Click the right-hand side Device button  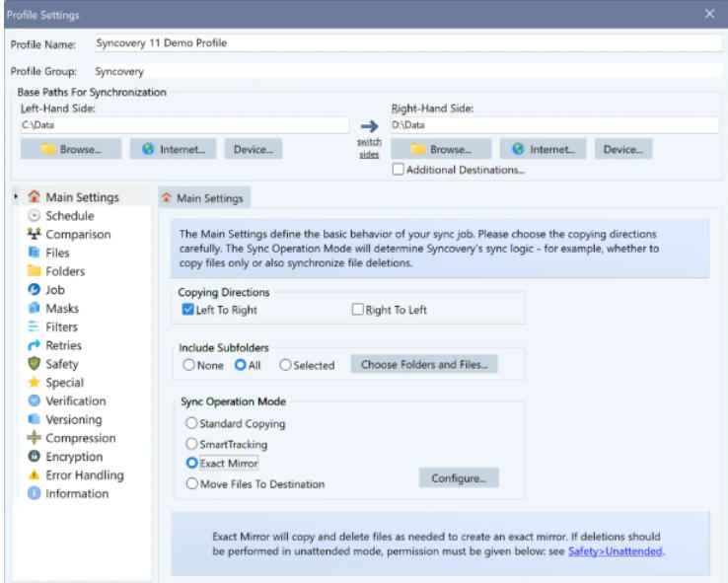623,149
